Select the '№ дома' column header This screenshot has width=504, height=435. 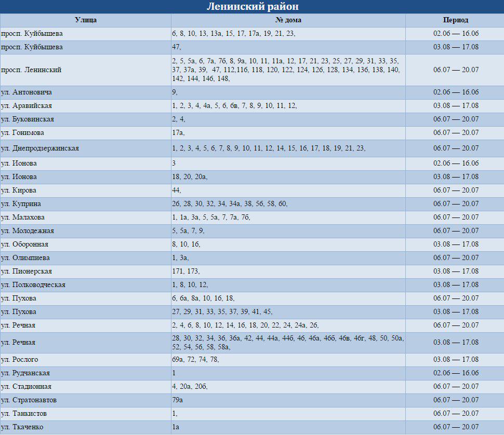(x=288, y=20)
